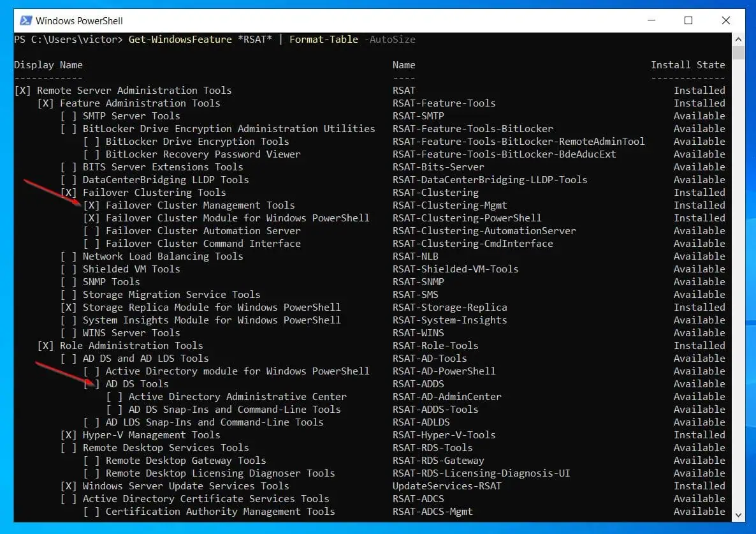Click Shielded VM Tools text
Screen dimensions: 756x534
[131, 269]
